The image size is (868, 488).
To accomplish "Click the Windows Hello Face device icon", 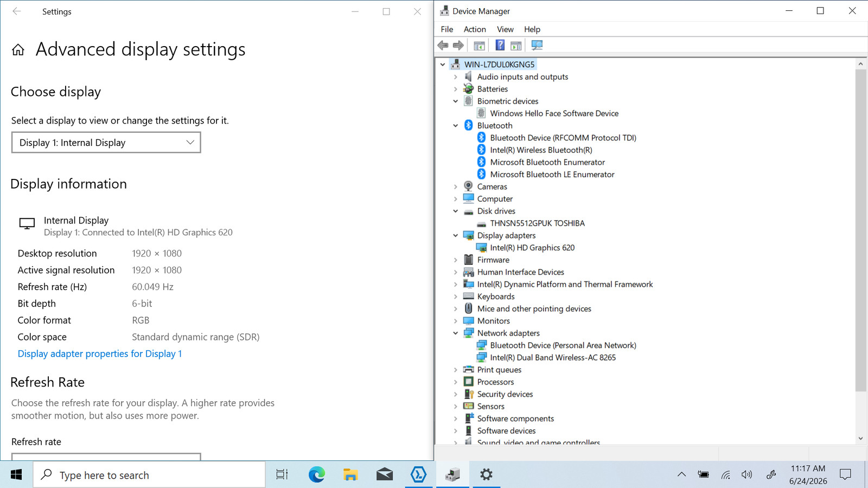I will [481, 113].
